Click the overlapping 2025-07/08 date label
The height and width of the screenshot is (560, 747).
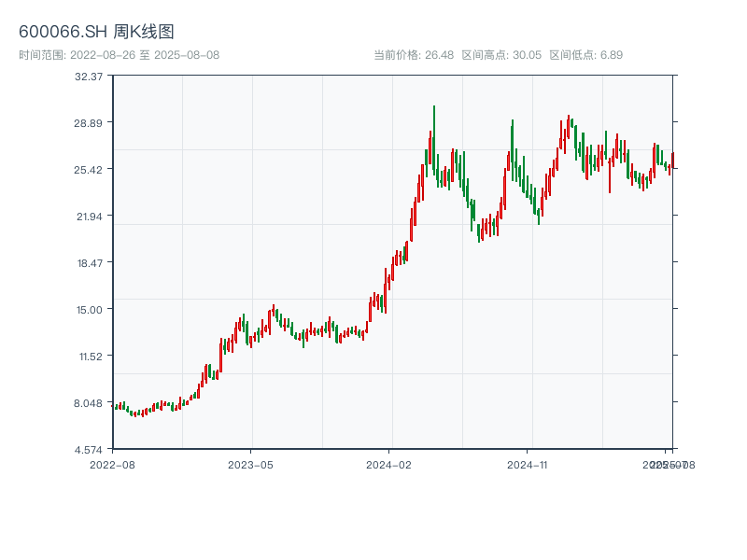coord(669,464)
